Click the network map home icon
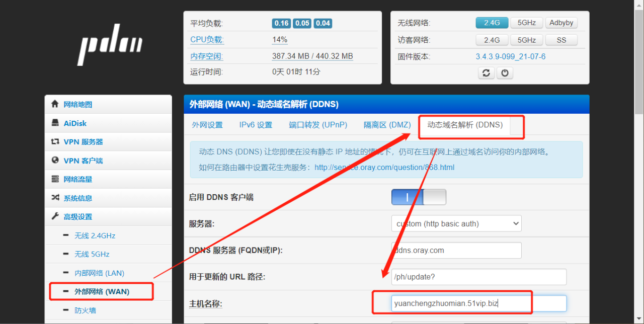Viewport: 644px width, 324px height. (55, 104)
